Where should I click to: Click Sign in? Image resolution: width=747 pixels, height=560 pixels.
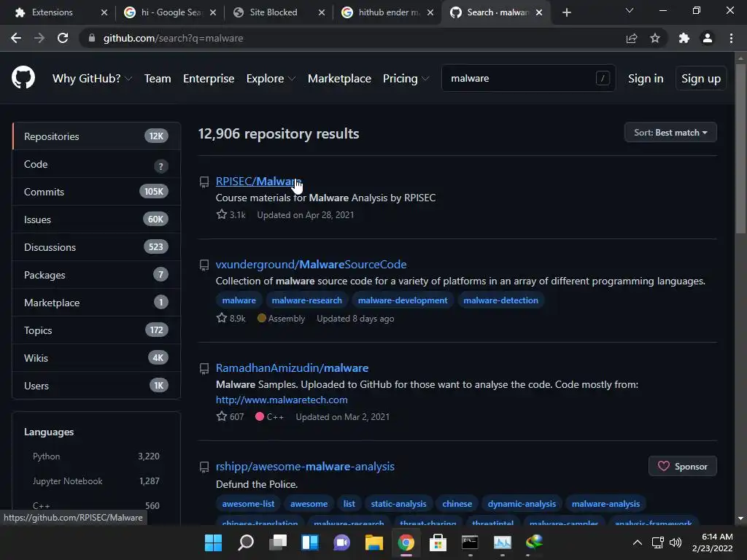pos(646,79)
